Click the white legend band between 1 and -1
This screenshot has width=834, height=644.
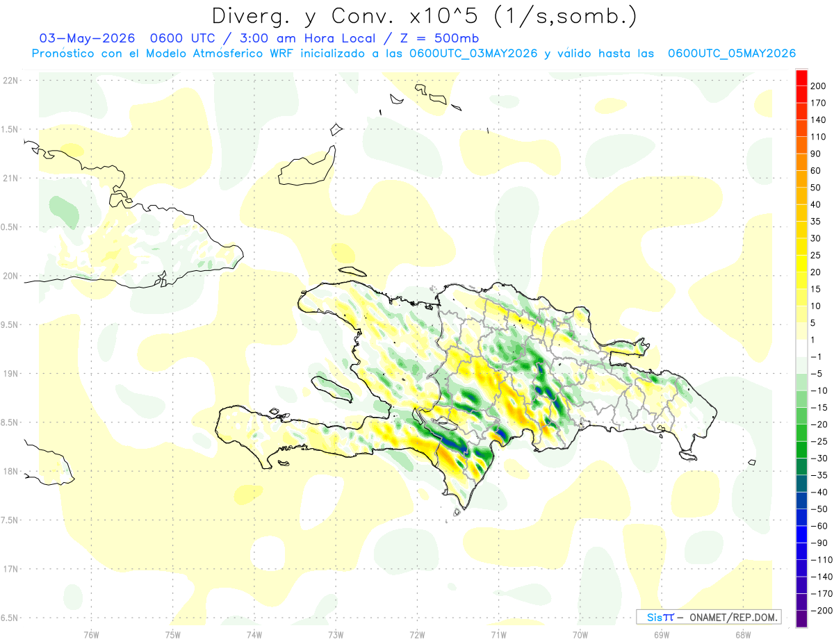click(802, 348)
